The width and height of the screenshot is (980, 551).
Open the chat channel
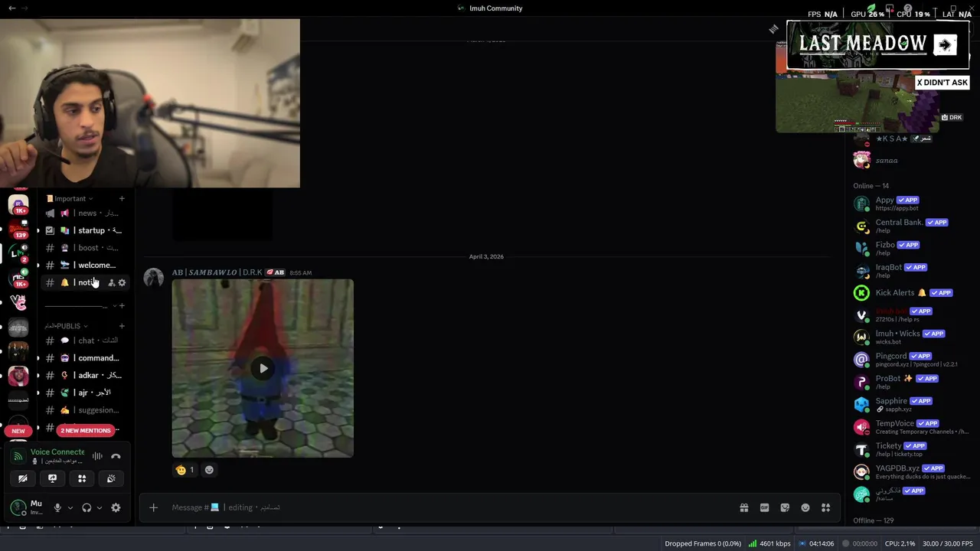click(x=86, y=341)
